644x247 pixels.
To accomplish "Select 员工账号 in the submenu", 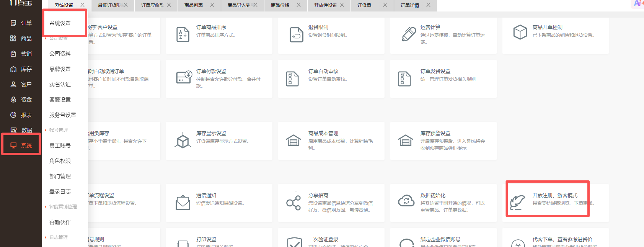I will (60, 146).
